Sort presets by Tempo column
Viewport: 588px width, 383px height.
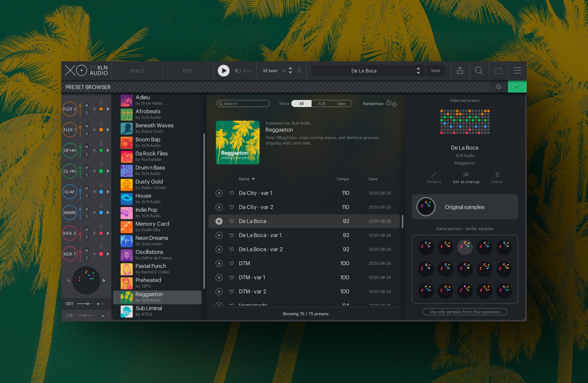tap(343, 179)
